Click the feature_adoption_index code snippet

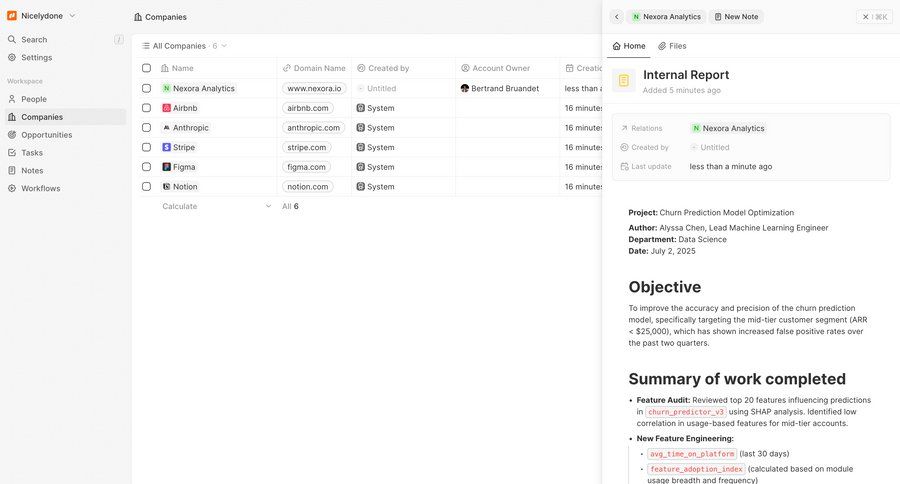(696, 469)
